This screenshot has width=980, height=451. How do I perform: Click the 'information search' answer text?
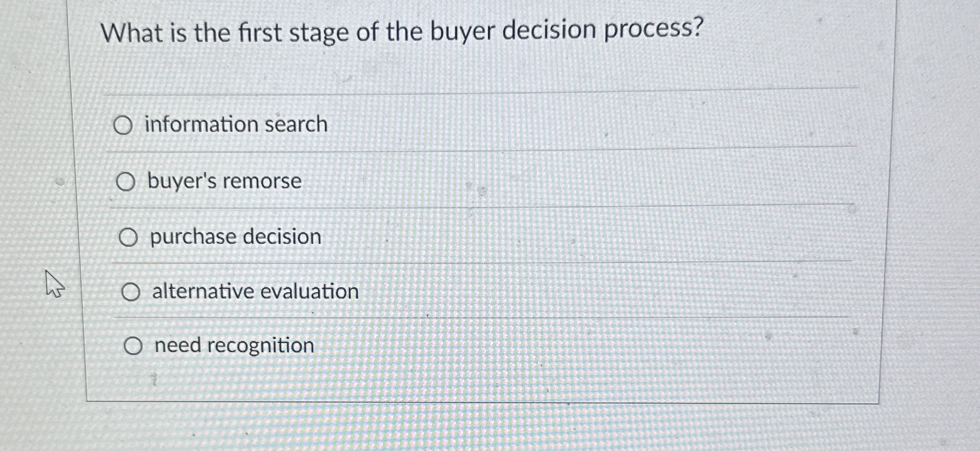[236, 124]
